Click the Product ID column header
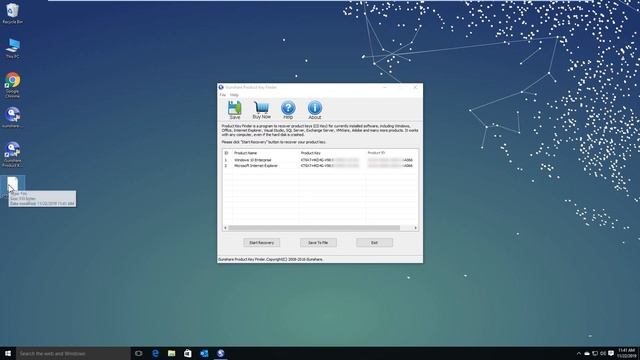The width and height of the screenshot is (640, 360). point(392,153)
